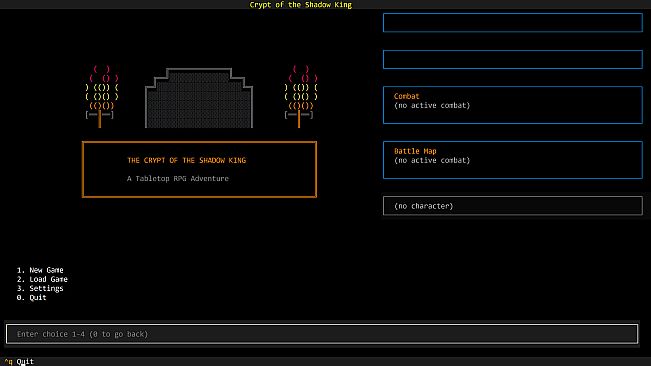The width and height of the screenshot is (651, 366).
Task: Focus the 'Enter choice 1-4' input field
Action: pos(322,334)
